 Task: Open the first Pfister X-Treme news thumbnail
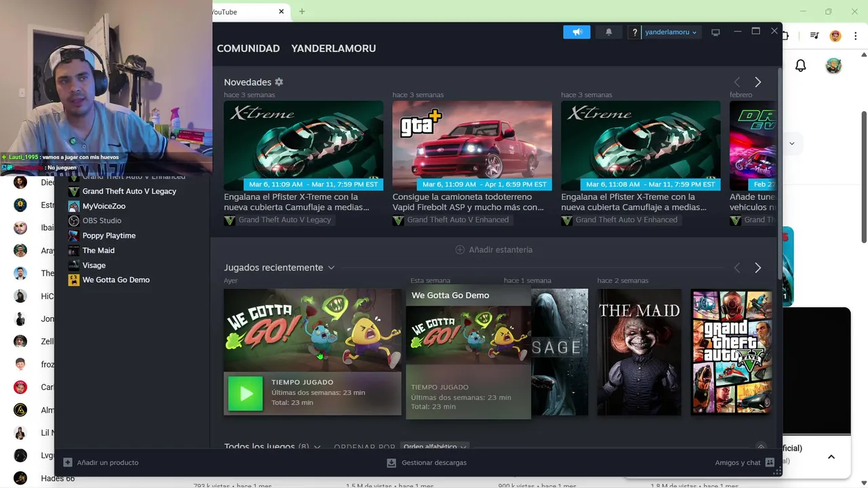(303, 146)
